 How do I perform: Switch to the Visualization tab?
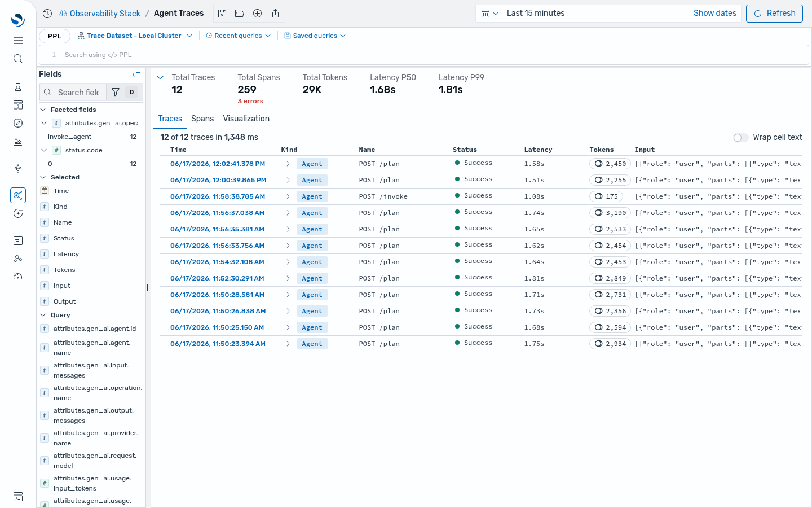coord(246,119)
